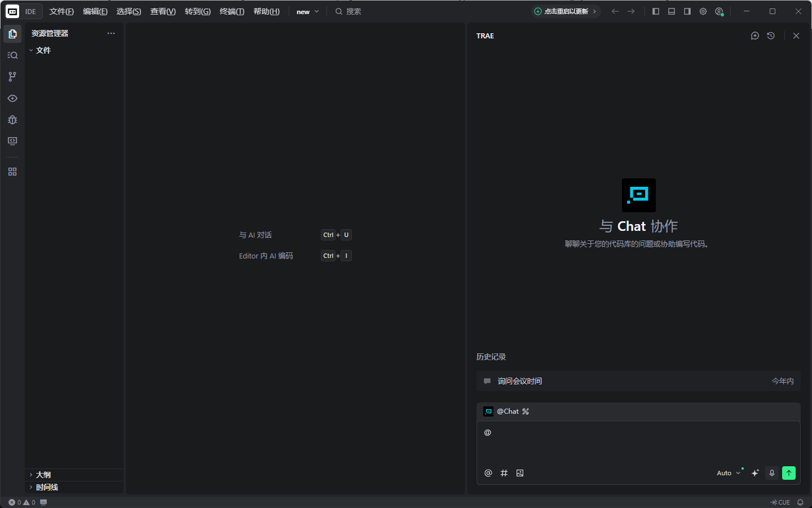Open the 转到(G) menu
This screenshot has width=812, height=508.
click(197, 11)
